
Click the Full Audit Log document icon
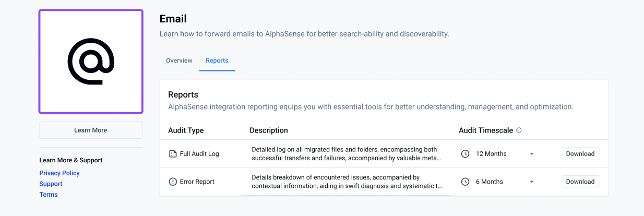point(173,154)
